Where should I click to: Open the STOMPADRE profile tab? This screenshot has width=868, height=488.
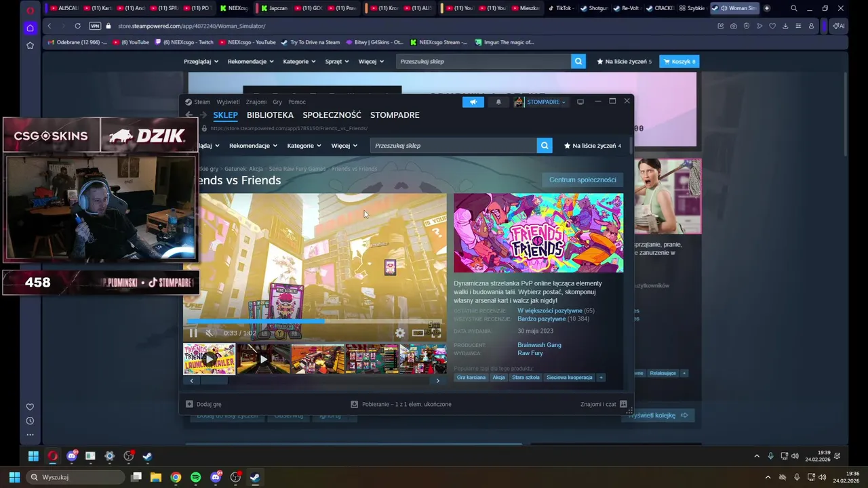[x=395, y=115]
